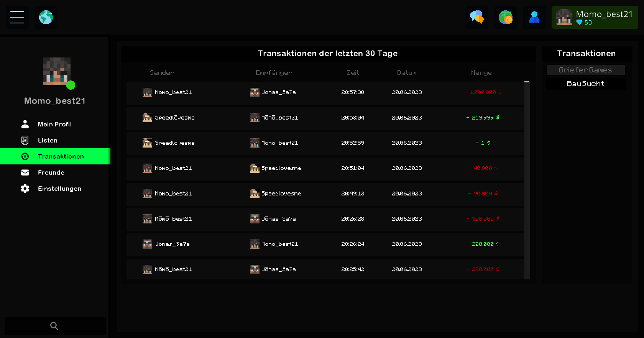This screenshot has width=644, height=338.
Task: Open the chat bubbles icon
Action: tap(477, 17)
